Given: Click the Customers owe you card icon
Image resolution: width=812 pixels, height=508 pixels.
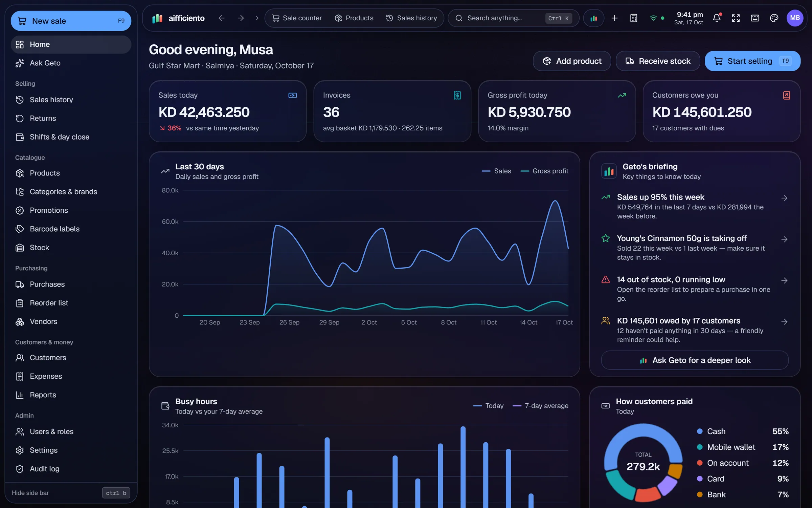Looking at the screenshot, I should coord(787,96).
